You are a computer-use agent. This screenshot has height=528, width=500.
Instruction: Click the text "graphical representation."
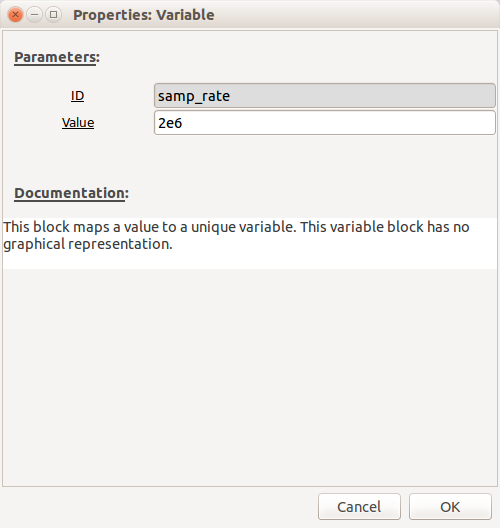click(88, 244)
